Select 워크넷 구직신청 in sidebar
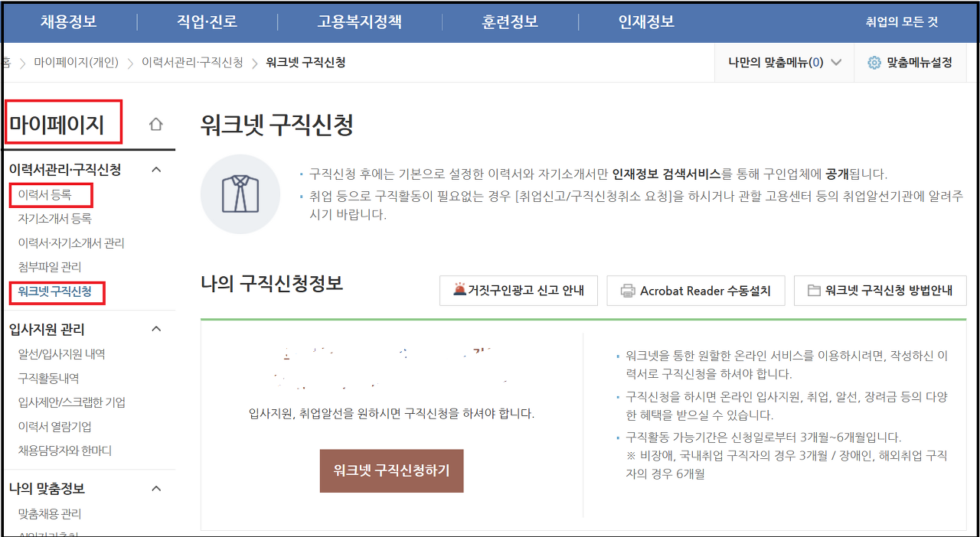This screenshot has width=980, height=537. (54, 291)
